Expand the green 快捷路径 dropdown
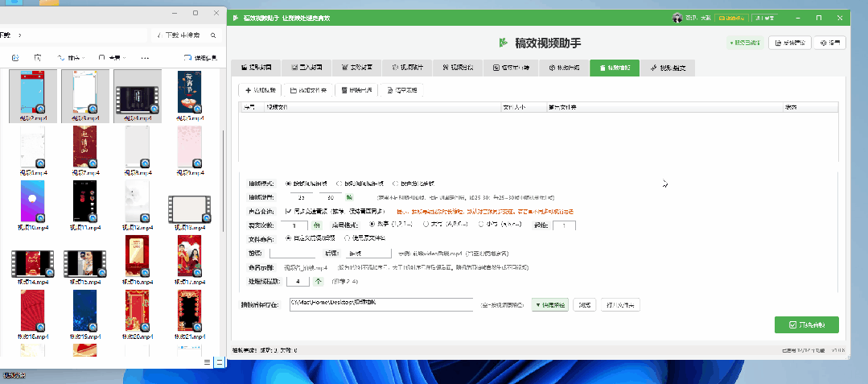 pyautogui.click(x=551, y=305)
